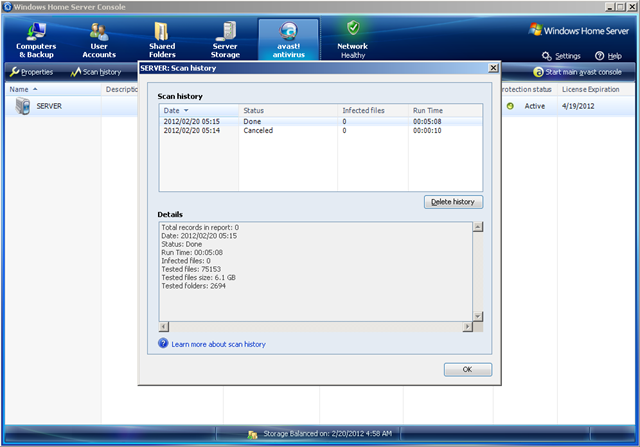Close the Scan history dialog

[493, 68]
